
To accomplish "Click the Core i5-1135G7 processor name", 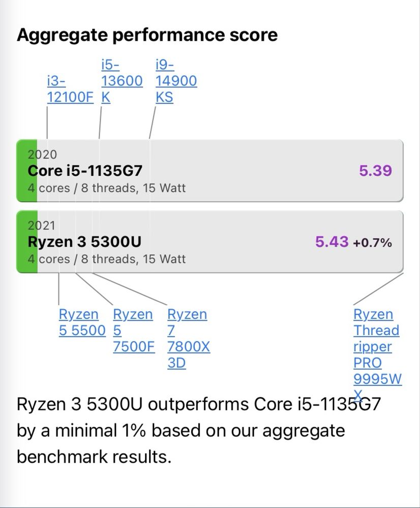I will click(x=85, y=171).
